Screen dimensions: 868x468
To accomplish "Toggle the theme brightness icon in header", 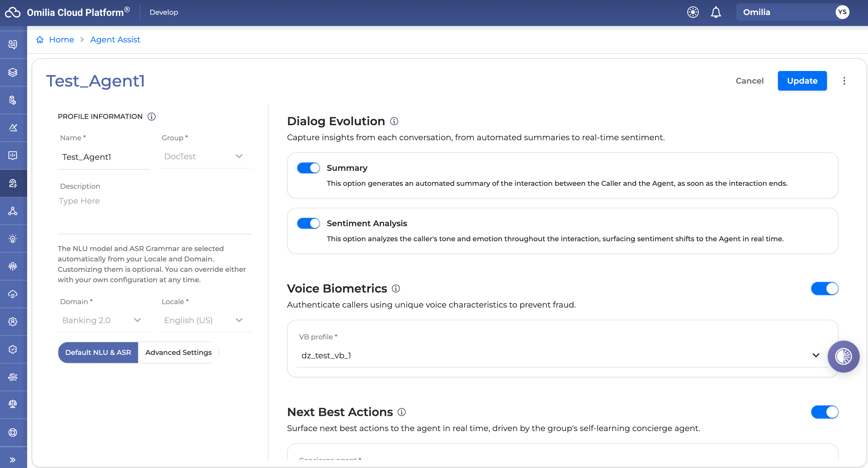I will 693,12.
